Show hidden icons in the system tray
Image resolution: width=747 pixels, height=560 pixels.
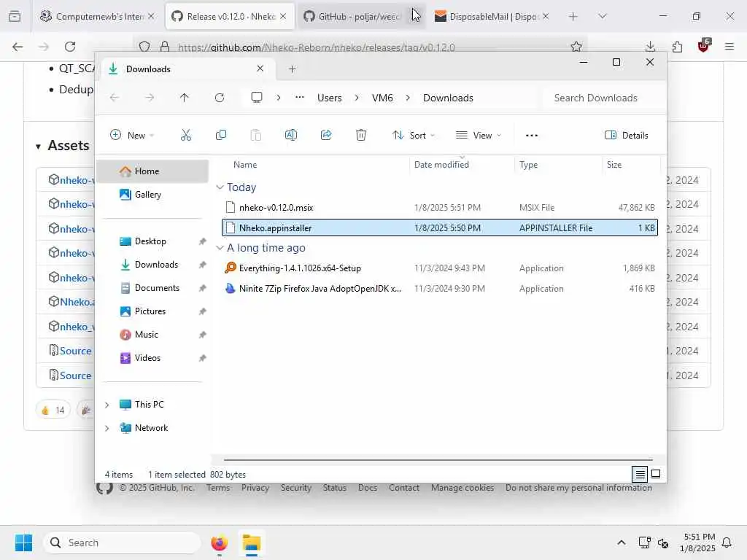(x=622, y=542)
